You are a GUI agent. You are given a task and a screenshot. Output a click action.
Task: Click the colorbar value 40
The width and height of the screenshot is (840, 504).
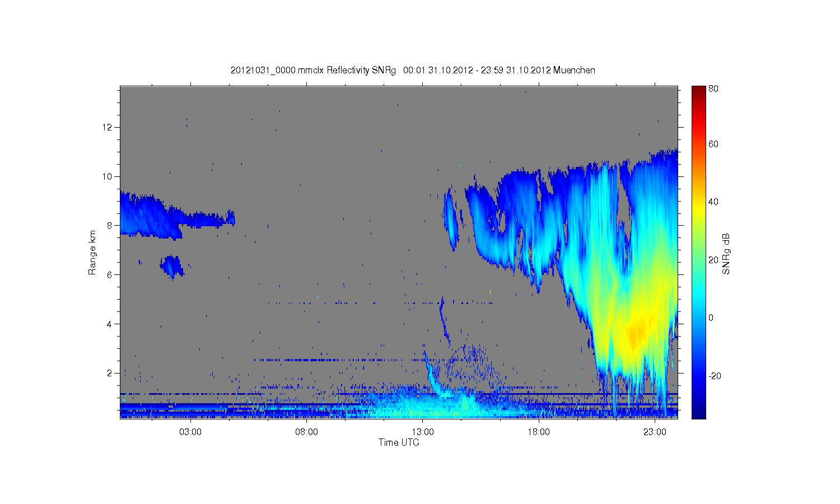tap(713, 202)
